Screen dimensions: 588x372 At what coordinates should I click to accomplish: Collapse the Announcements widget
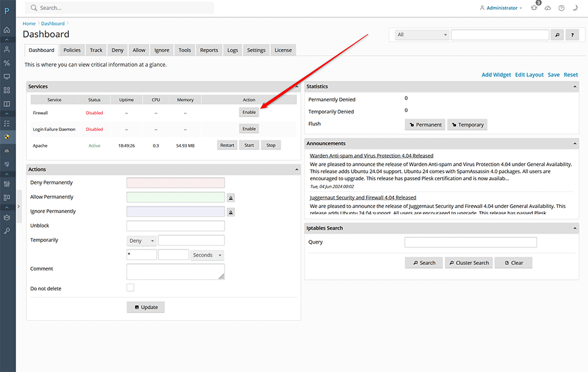pyautogui.click(x=575, y=144)
